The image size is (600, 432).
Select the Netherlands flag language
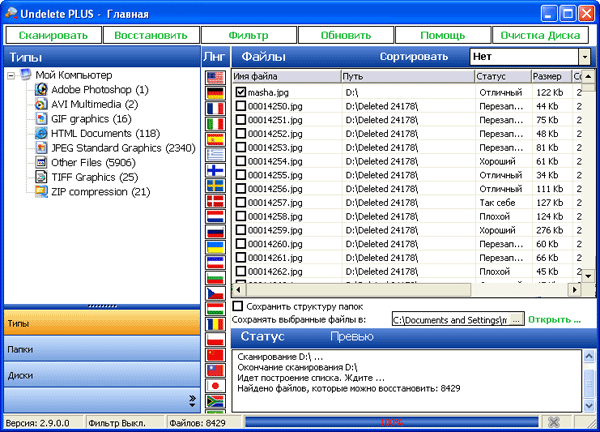coord(215,216)
